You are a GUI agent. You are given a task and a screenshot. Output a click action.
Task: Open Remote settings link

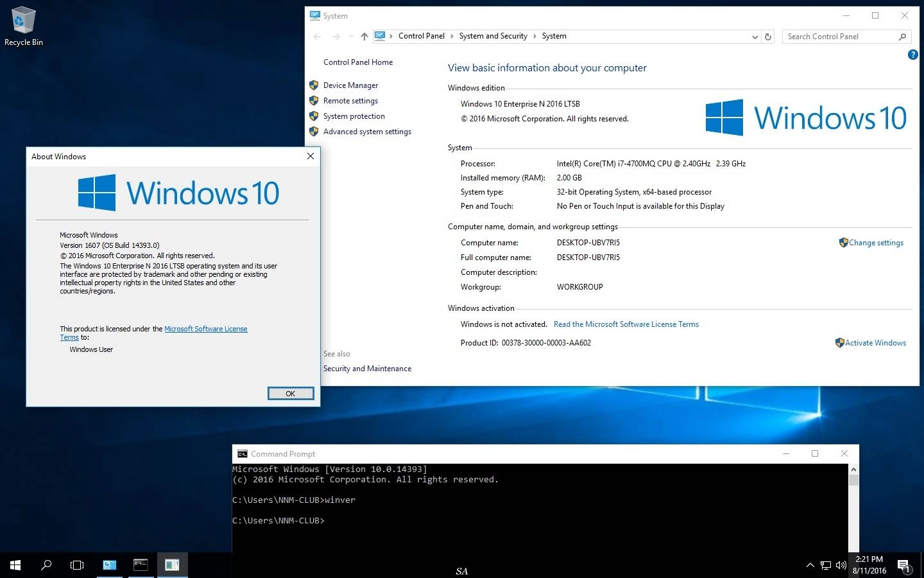pyautogui.click(x=350, y=101)
